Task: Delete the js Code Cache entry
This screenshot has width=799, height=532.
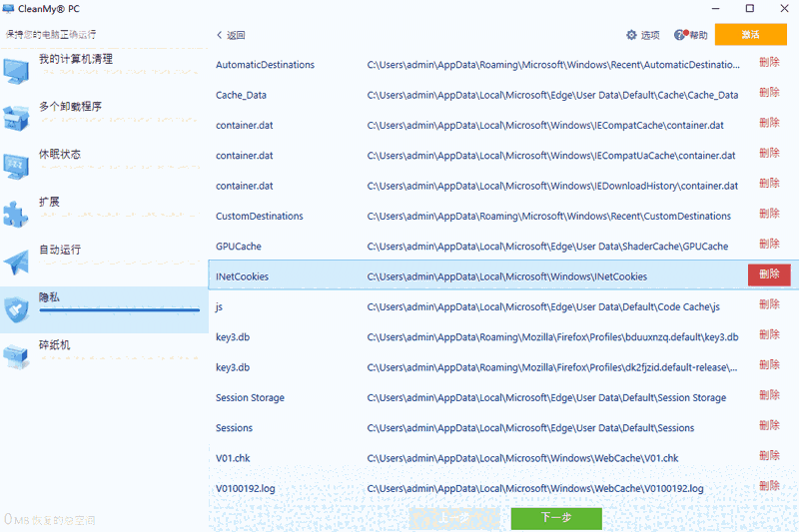Action: tap(769, 304)
